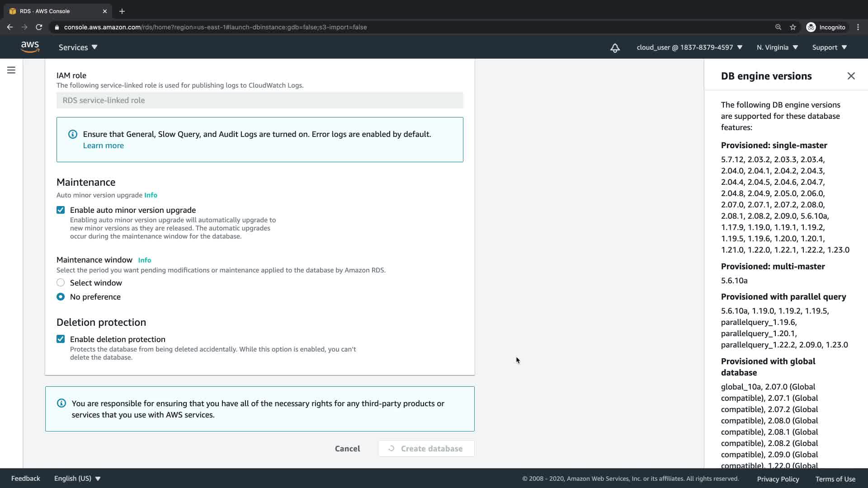The height and width of the screenshot is (488, 868).
Task: Expand the Services dropdown menu
Action: click(78, 47)
